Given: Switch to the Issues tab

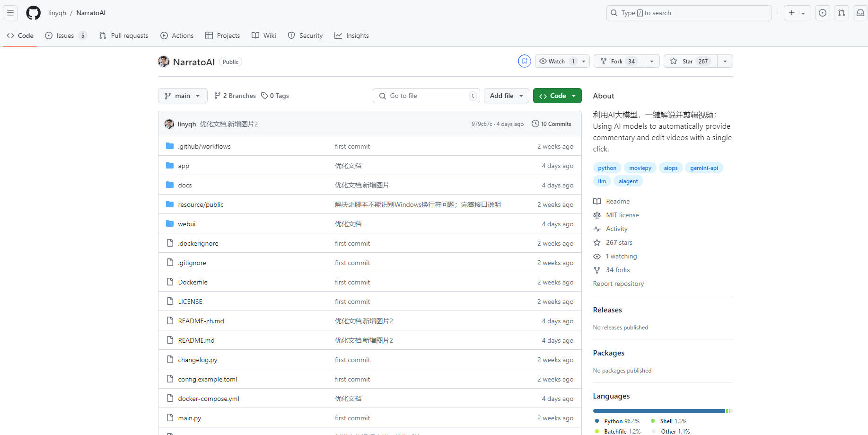Looking at the screenshot, I should pyautogui.click(x=65, y=36).
